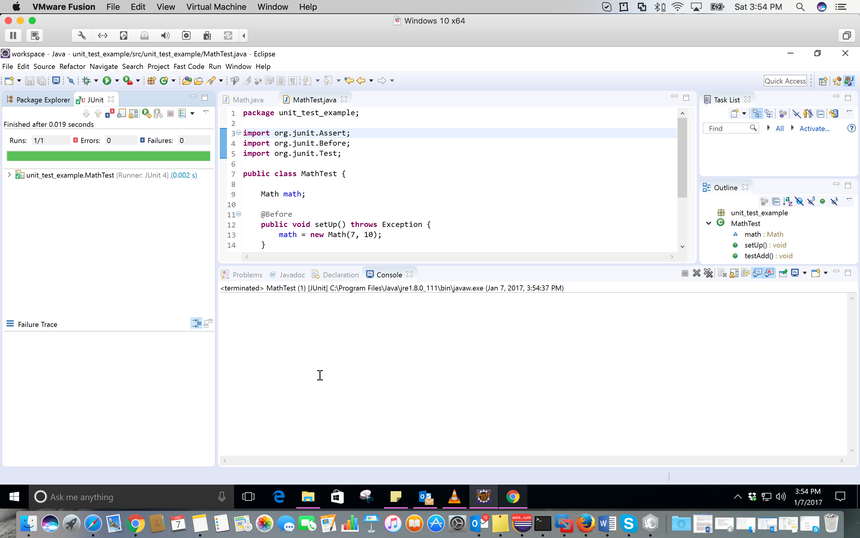The image size is (860, 538).
Task: Open the Run button dropdown arrow
Action: click(115, 81)
